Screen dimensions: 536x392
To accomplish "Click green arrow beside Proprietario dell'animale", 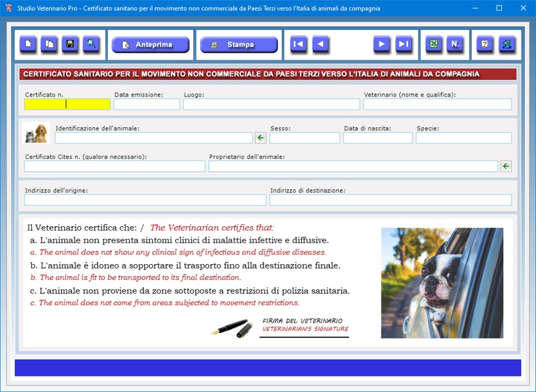I will pos(506,166).
